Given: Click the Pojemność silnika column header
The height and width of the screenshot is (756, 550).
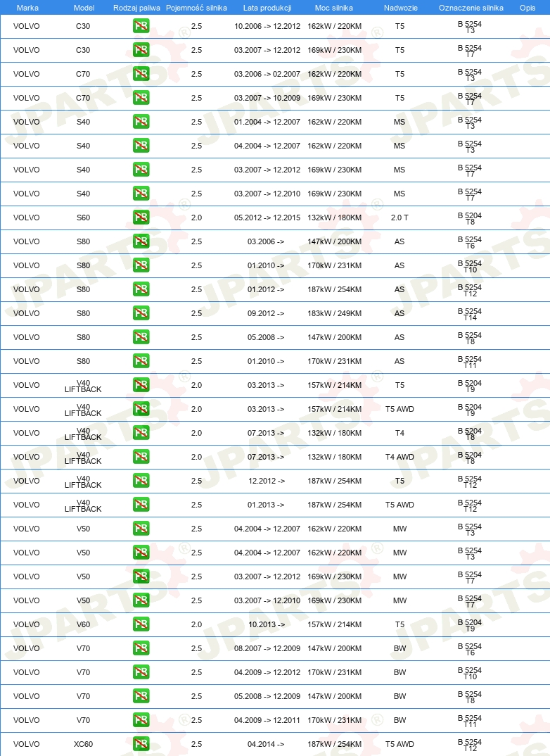Looking at the screenshot, I should coord(196,8).
